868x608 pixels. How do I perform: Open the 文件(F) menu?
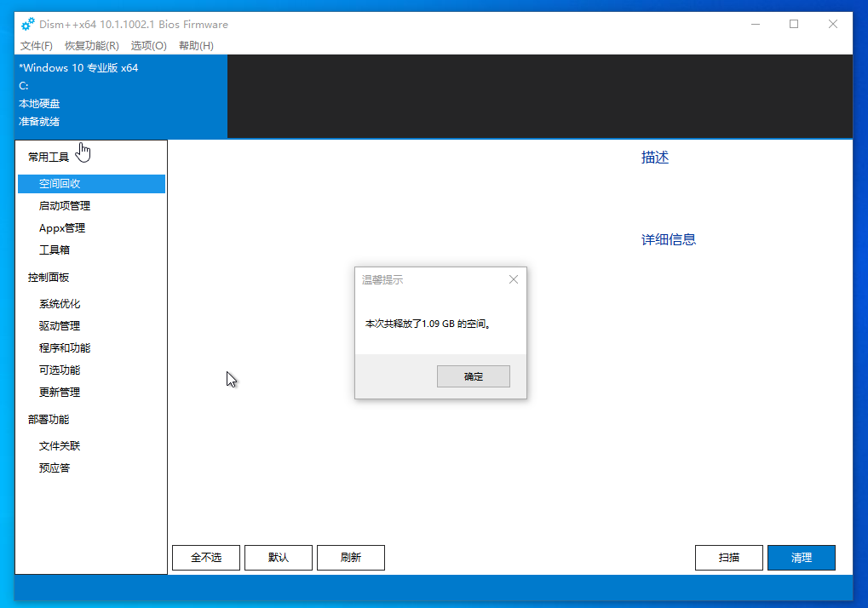(x=37, y=45)
